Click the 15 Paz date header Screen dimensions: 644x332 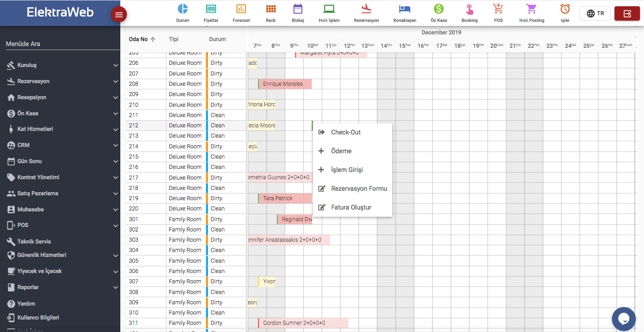point(405,46)
